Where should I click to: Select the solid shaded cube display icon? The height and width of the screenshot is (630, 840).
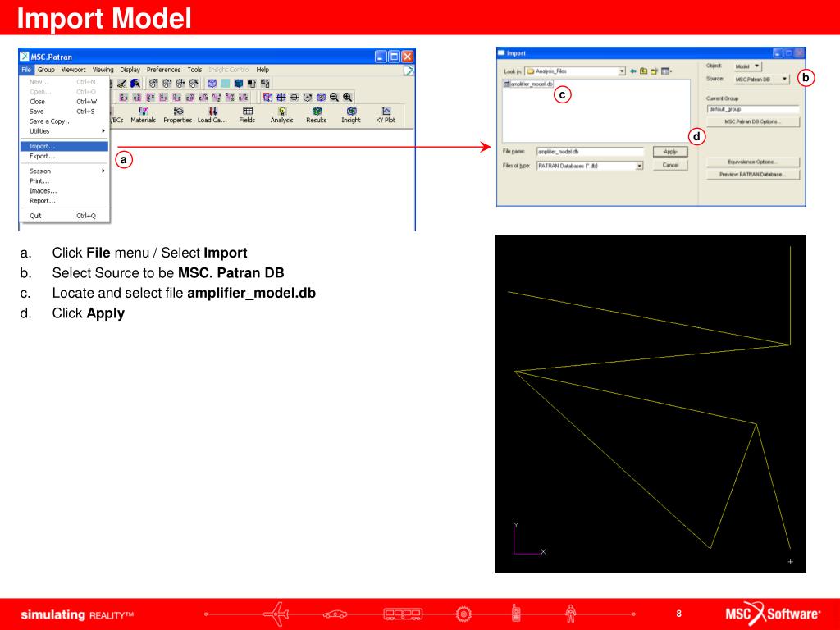[x=239, y=83]
